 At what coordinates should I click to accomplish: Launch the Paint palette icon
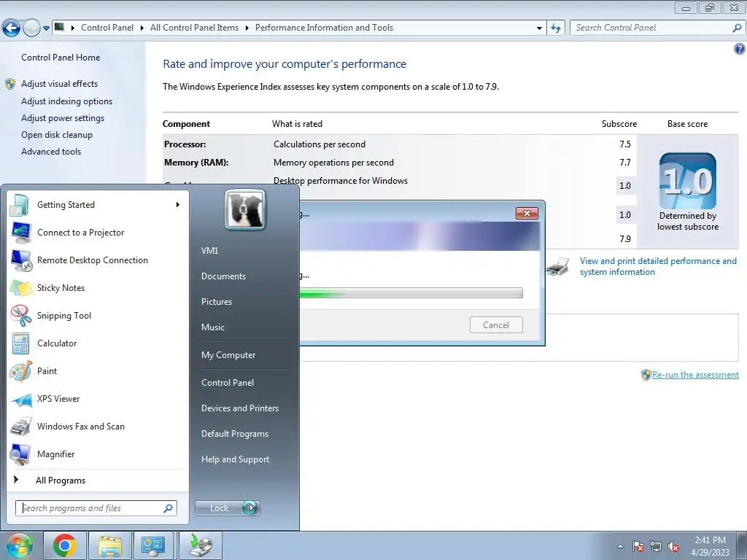[20, 371]
